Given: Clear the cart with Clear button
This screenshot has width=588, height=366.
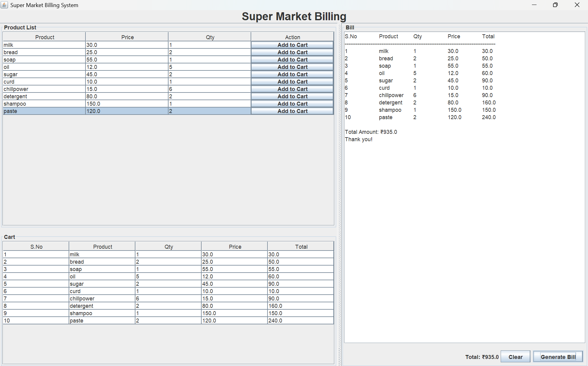Looking at the screenshot, I should coord(515,357).
